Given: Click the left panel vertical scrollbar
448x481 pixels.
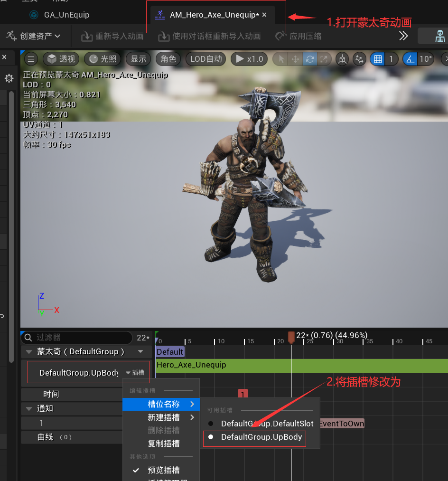Looking at the screenshot, I should (x=11, y=227).
